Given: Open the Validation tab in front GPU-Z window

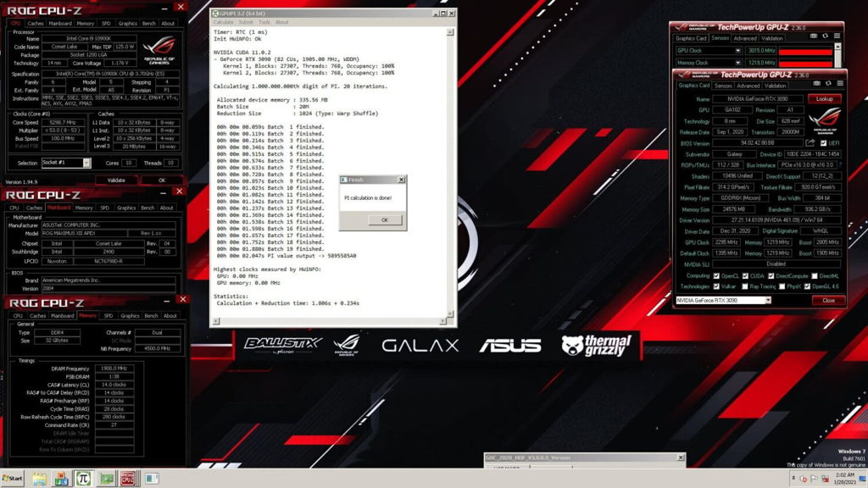Looking at the screenshot, I should tap(775, 86).
